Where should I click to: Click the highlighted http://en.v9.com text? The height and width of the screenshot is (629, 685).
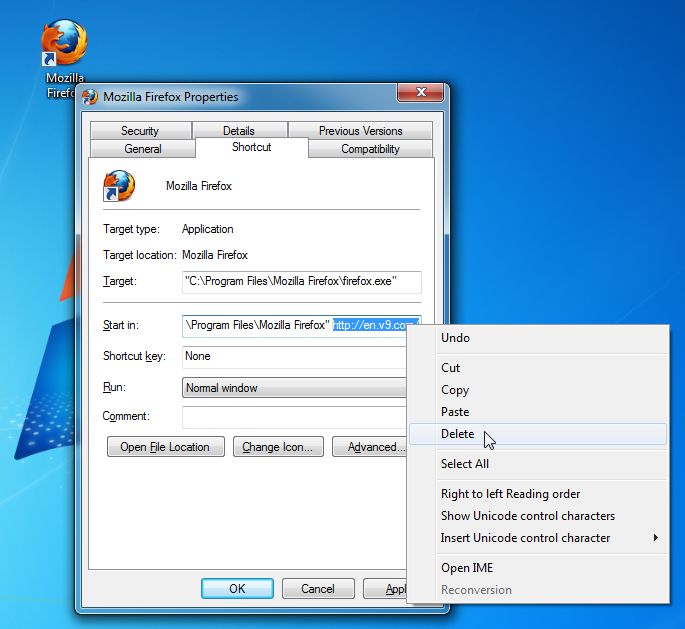click(376, 325)
